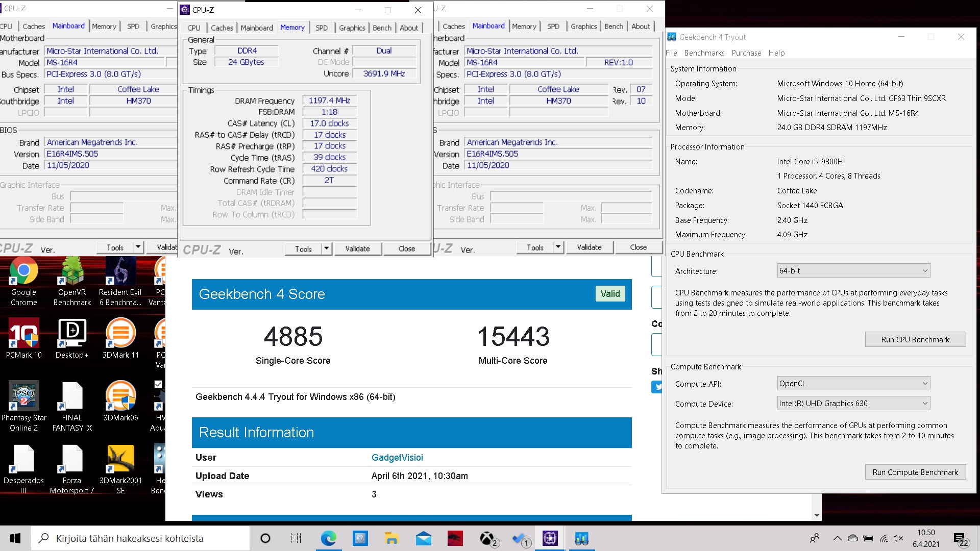
Task: Switch to the Bench tab in the front CPU-Z window
Action: pyautogui.click(x=382, y=28)
